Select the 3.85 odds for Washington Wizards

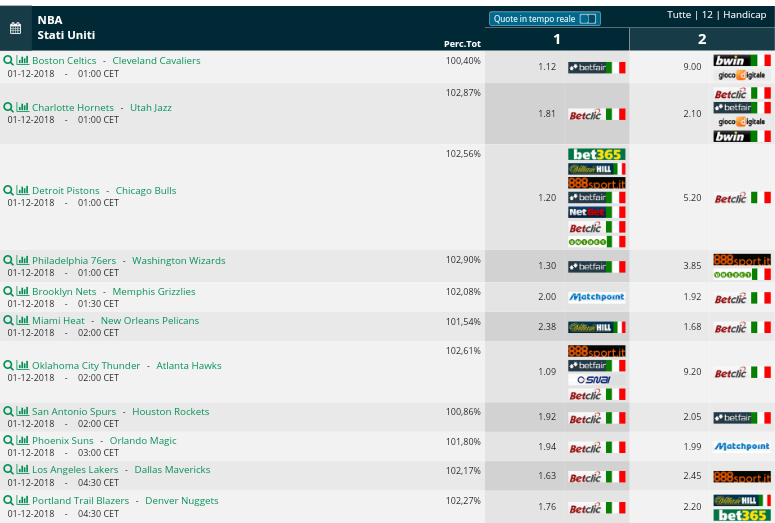coord(692,265)
